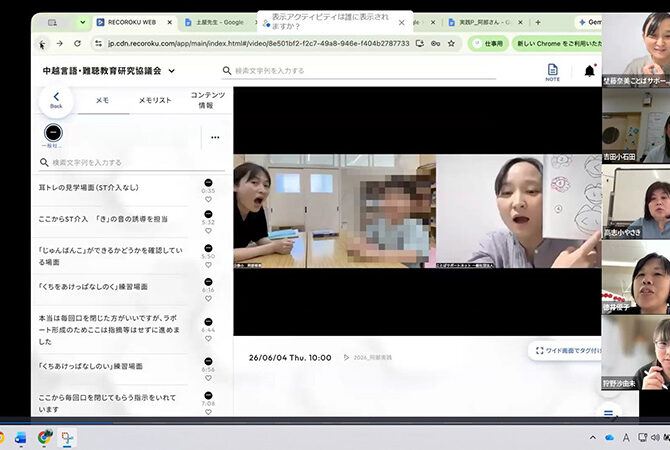
Task: Expand the 中越言語・難聴教育研究協議会 organization dropdown
Action: [x=171, y=71]
